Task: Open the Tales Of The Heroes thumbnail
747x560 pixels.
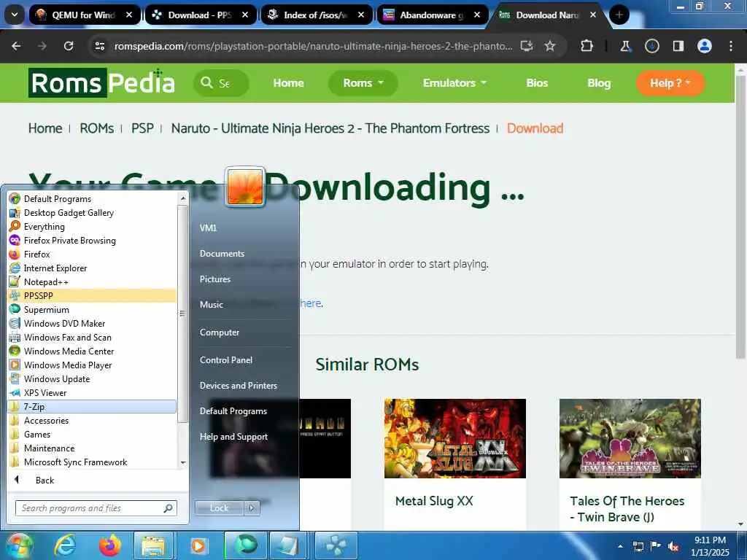Action: tap(630, 438)
